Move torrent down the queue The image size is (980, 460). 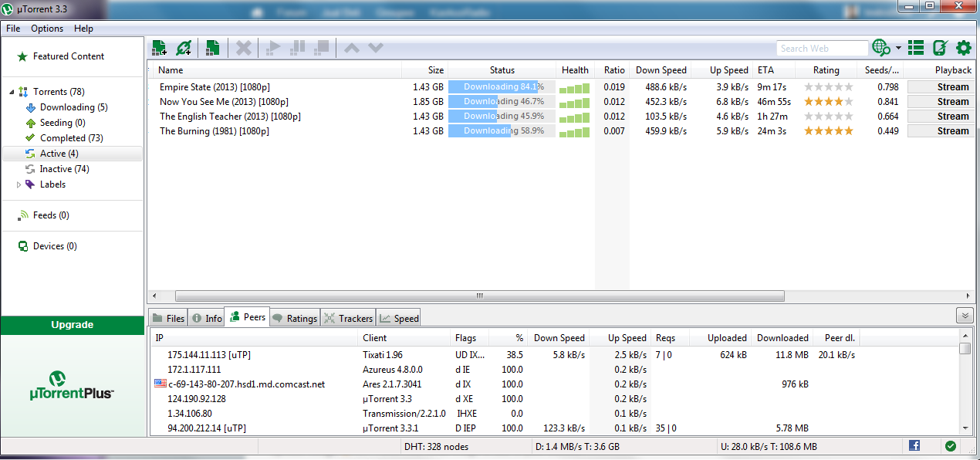click(x=376, y=48)
